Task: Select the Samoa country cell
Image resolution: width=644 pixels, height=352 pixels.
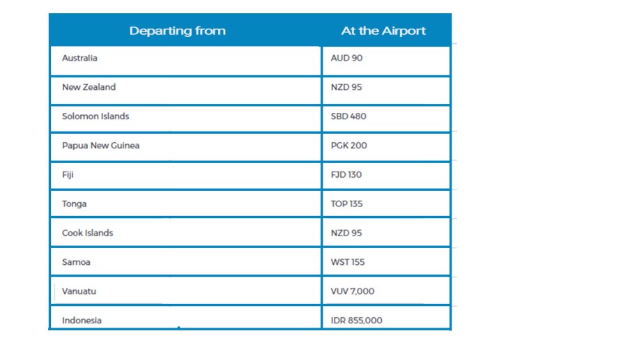Action: pos(185,262)
